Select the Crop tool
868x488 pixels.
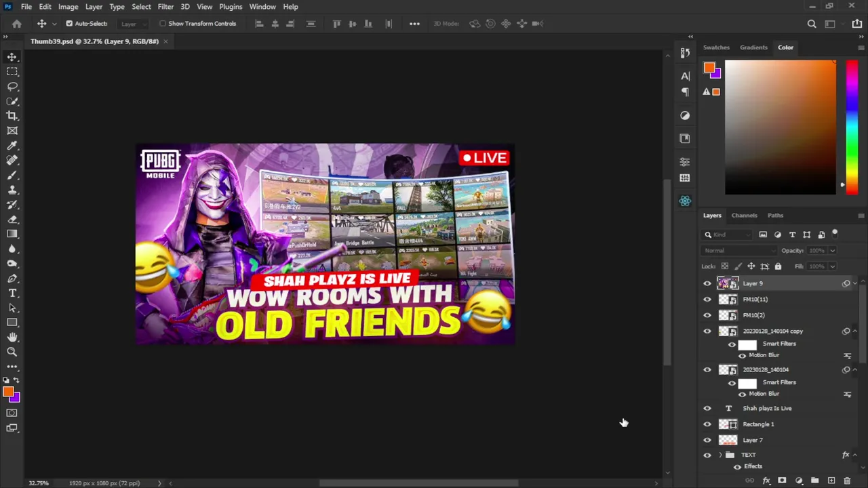tap(12, 116)
